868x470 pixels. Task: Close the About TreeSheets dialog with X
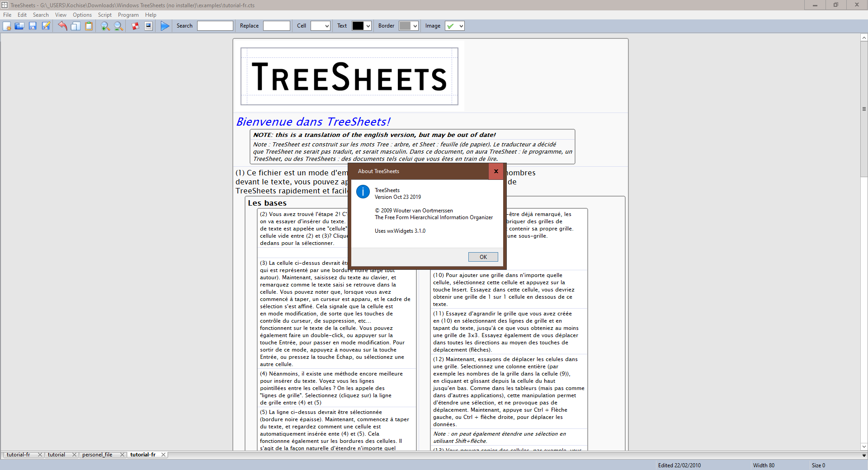point(496,171)
